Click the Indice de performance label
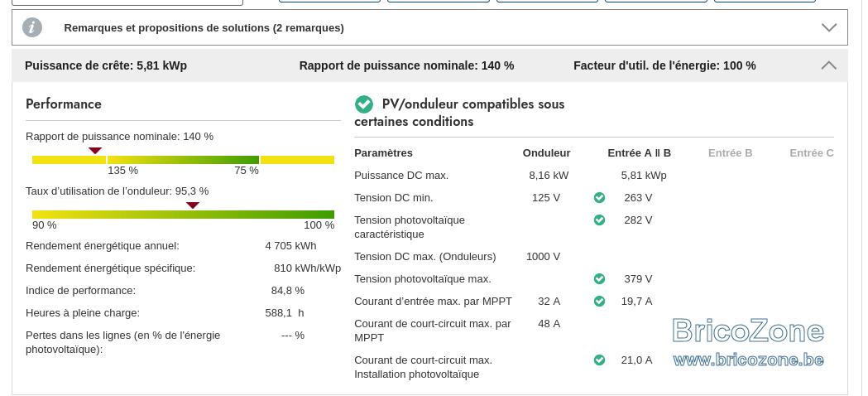Image resolution: width=868 pixels, height=396 pixels. click(x=80, y=291)
